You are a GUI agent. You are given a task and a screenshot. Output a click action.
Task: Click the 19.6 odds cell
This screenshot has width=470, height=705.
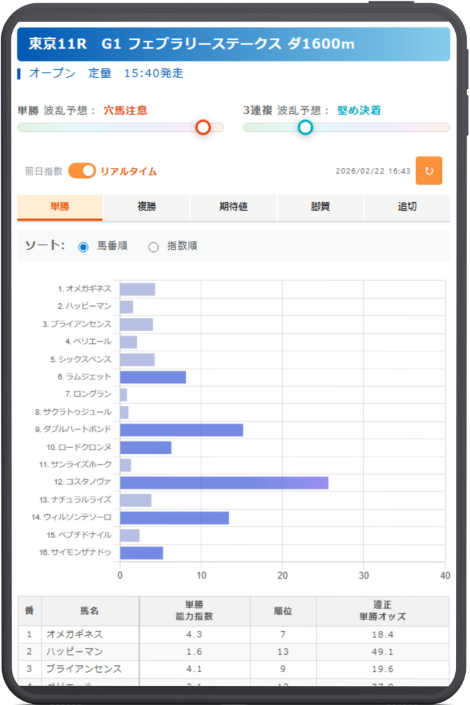pos(383,669)
